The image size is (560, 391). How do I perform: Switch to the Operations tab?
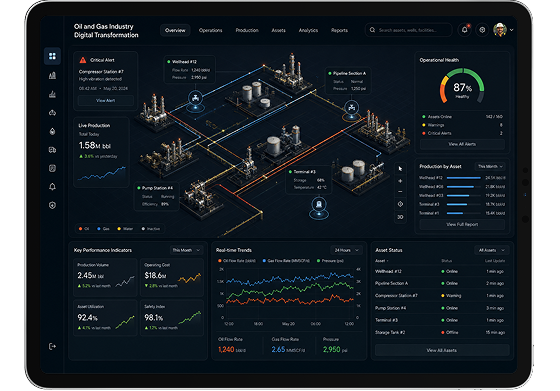click(x=210, y=30)
